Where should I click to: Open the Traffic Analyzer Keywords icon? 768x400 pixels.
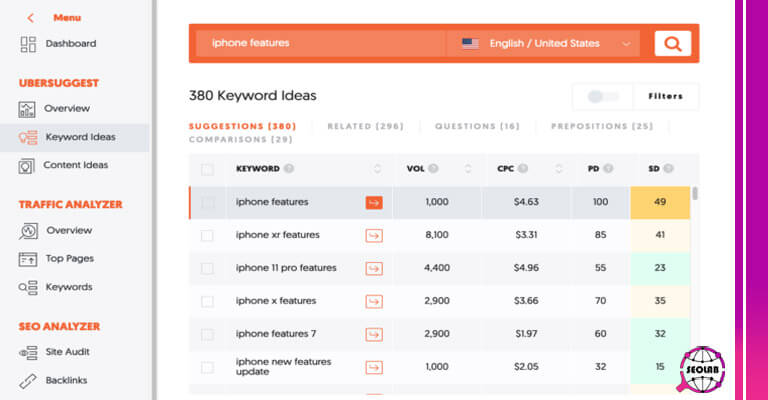pyautogui.click(x=28, y=287)
